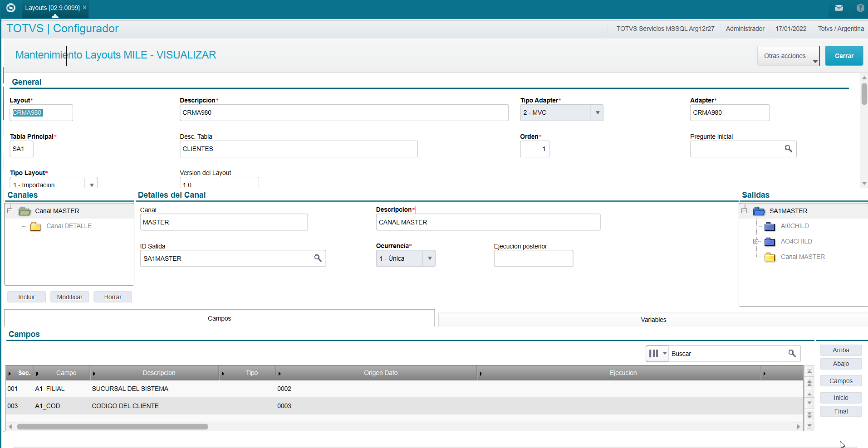Click the horizontal scroll left arrow

(10, 427)
